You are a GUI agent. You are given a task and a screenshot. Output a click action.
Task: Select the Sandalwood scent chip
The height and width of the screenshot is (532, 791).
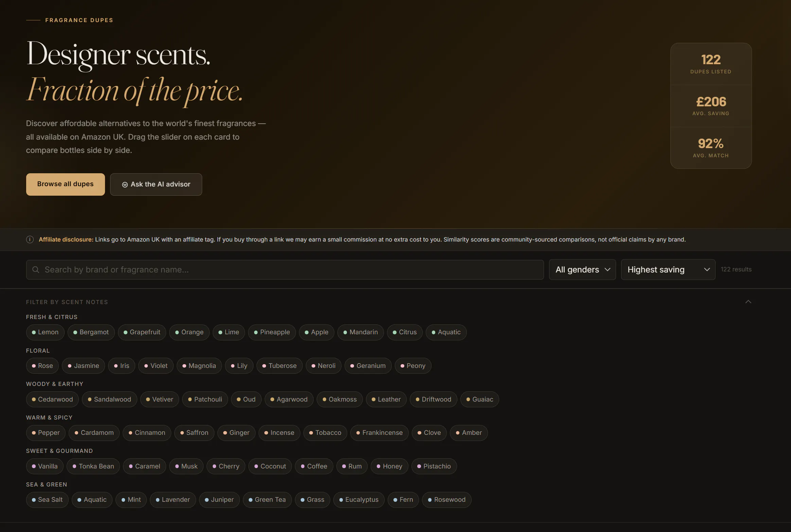pos(109,400)
